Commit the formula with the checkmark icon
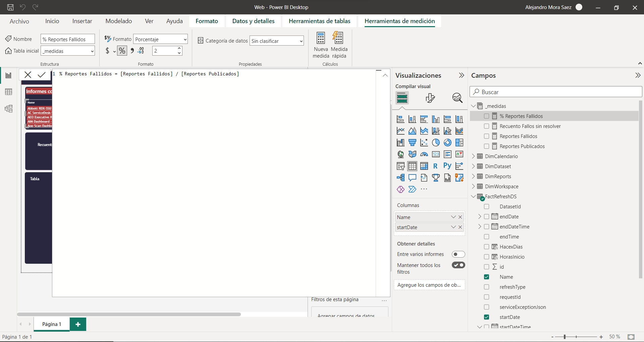Screen dimensions: 644x342 (42, 75)
